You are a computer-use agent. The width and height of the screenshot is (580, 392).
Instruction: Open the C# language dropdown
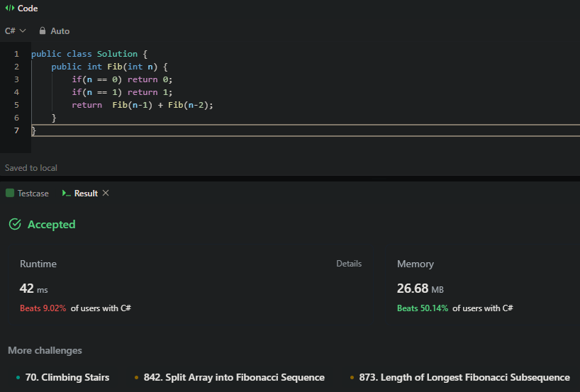(15, 31)
